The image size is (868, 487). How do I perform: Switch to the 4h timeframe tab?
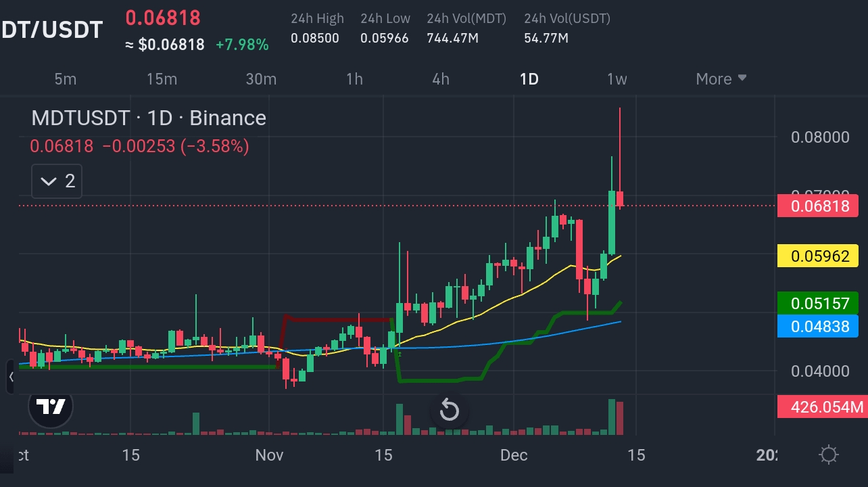tap(440, 79)
